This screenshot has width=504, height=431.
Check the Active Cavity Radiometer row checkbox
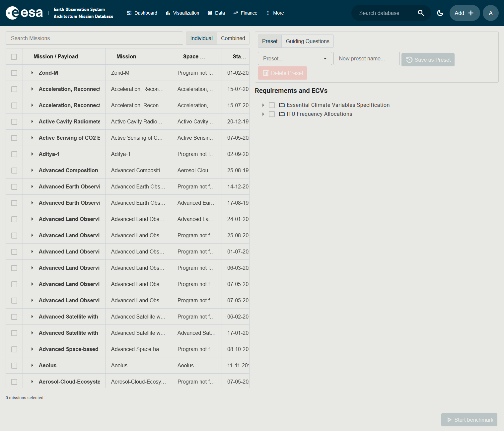pyautogui.click(x=14, y=122)
